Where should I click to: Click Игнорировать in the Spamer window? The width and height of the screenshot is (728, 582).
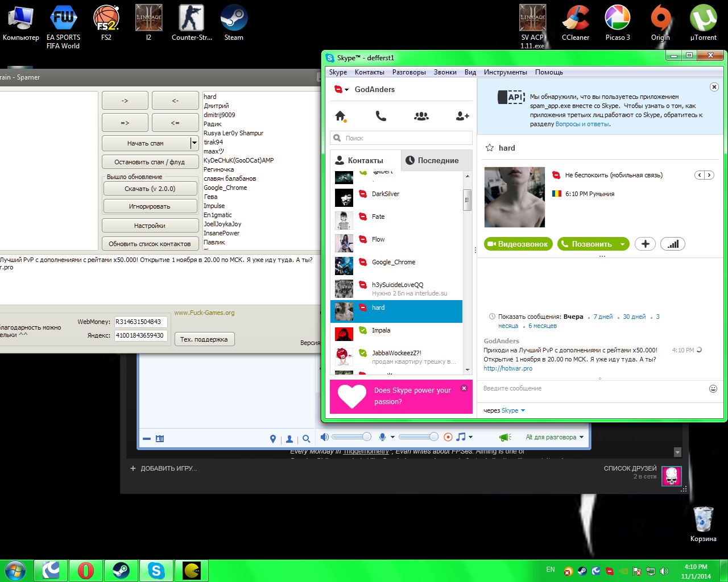(150, 206)
